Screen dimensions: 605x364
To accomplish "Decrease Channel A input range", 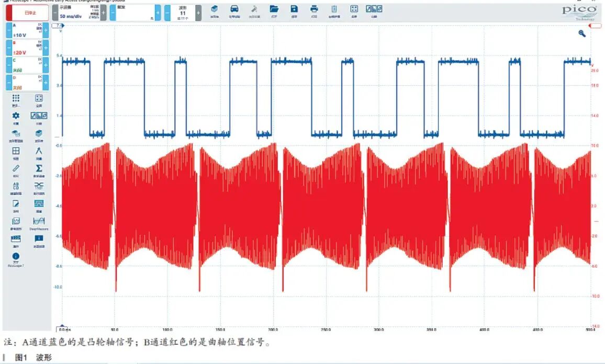I will [9, 30].
